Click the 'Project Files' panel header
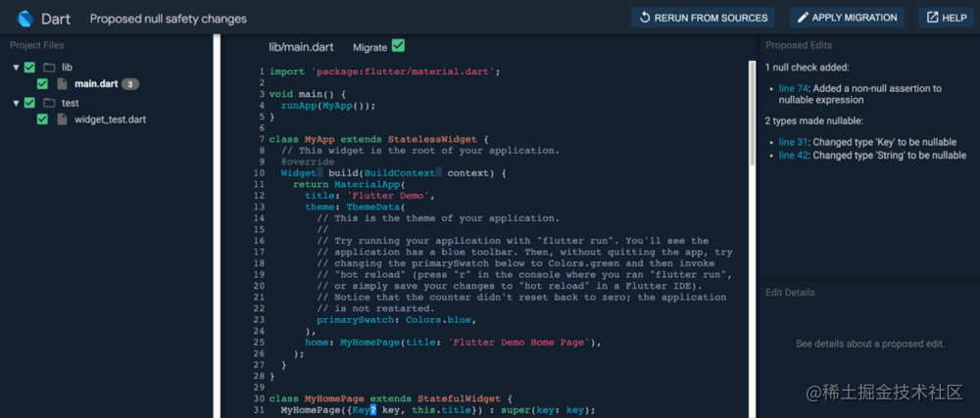The width and height of the screenshot is (980, 418). click(x=37, y=45)
